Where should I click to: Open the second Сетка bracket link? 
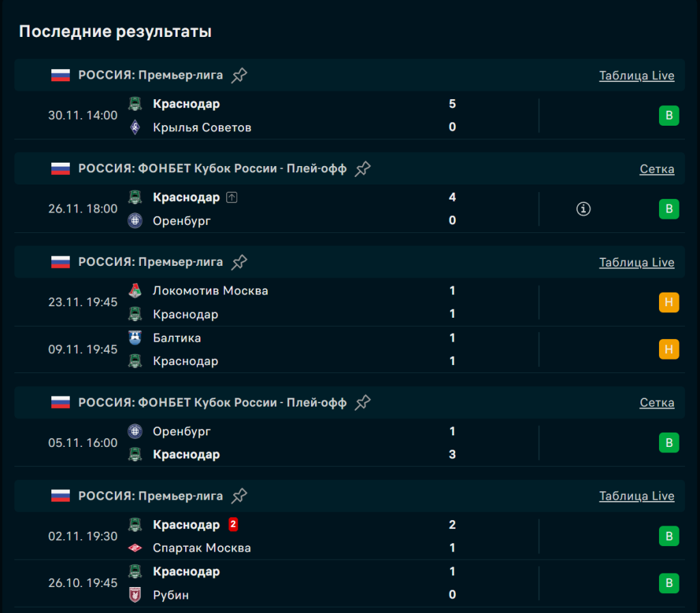pyautogui.click(x=656, y=403)
